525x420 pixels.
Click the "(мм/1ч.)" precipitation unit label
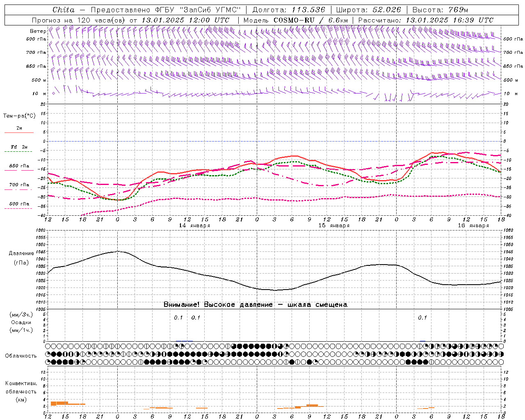coord(21,330)
